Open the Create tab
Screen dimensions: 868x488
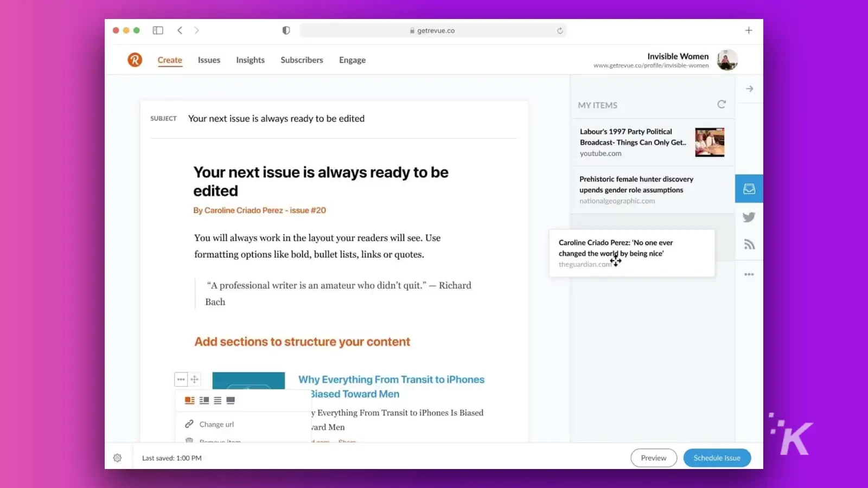tap(170, 60)
